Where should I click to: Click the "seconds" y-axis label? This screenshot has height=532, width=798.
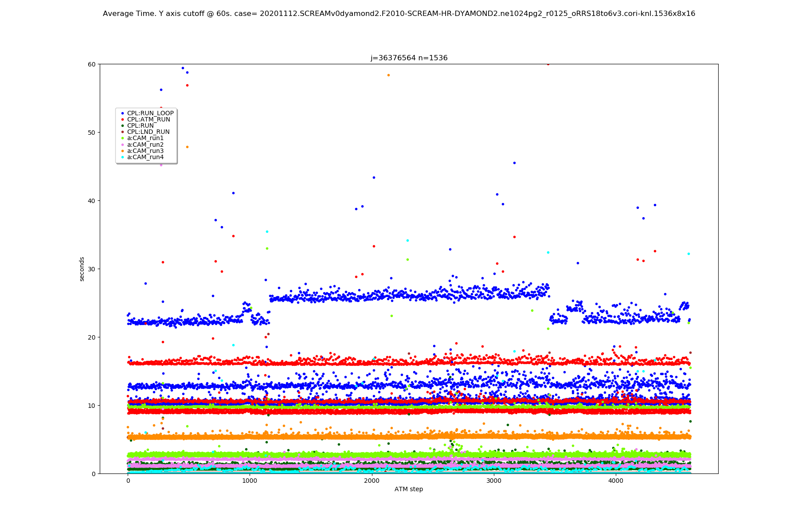[x=82, y=269]
